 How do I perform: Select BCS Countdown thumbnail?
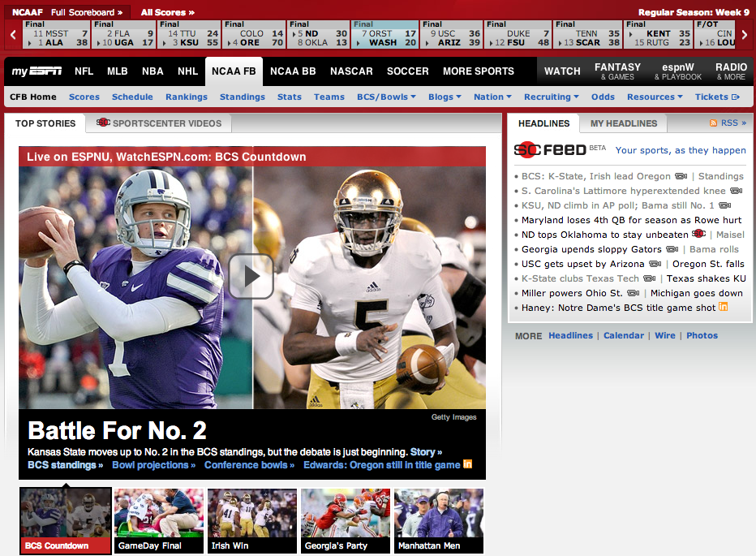point(66,521)
